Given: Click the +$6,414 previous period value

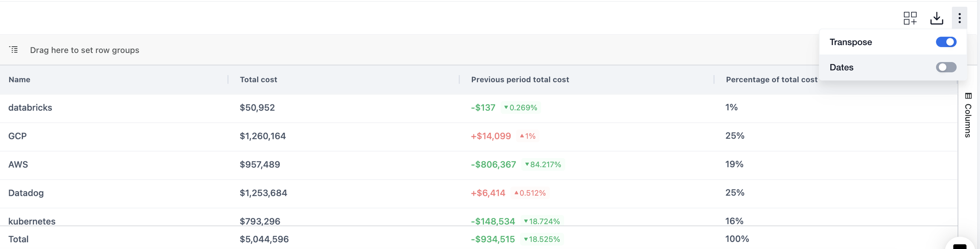Looking at the screenshot, I should click(488, 193).
